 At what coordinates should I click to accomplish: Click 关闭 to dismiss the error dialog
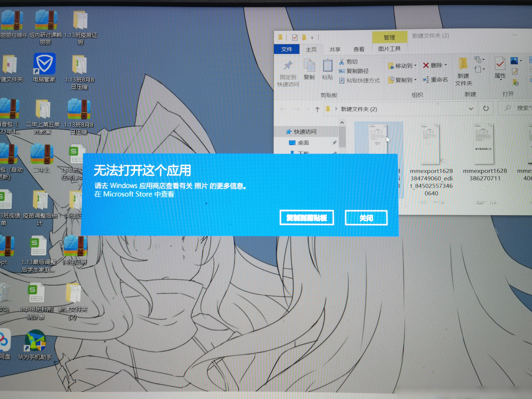click(x=366, y=218)
